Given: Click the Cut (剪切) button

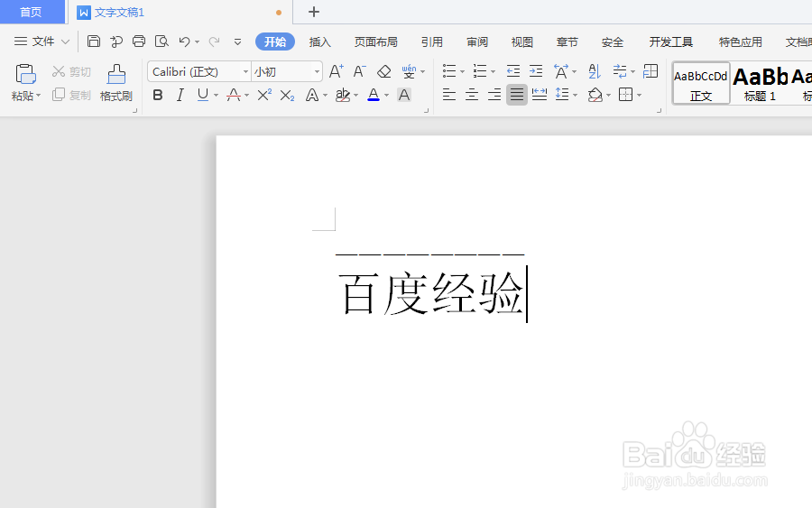Looking at the screenshot, I should (71, 71).
